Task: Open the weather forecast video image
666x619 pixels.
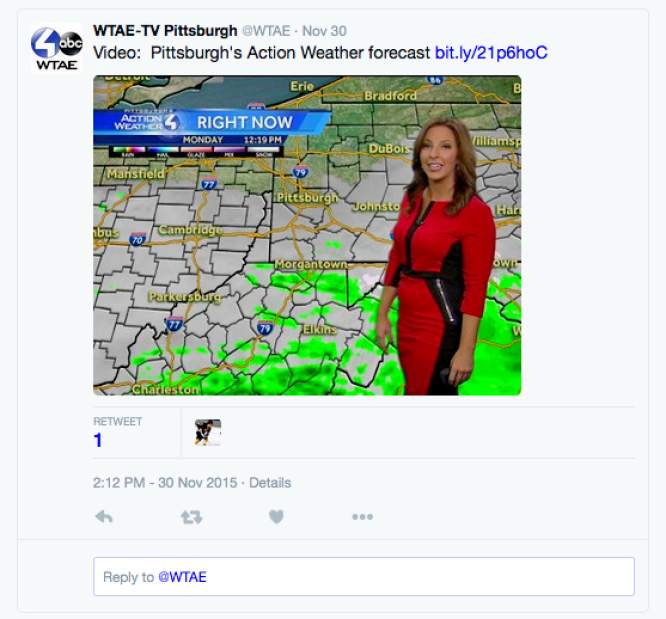Action: point(307,235)
